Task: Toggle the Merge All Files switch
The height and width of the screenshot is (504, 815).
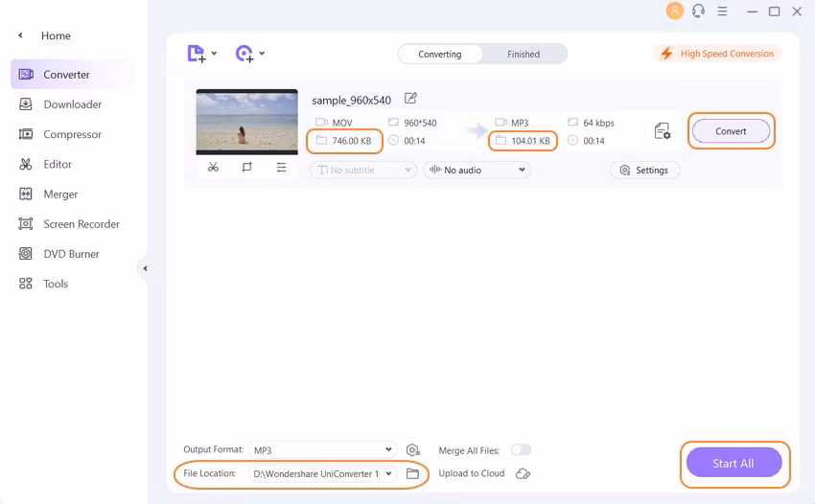Action: [x=521, y=449]
